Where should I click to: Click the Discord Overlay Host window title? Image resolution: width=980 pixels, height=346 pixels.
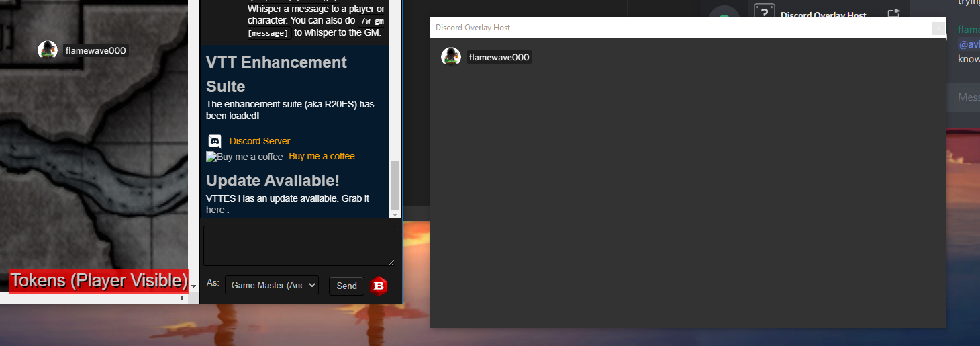[x=473, y=28]
